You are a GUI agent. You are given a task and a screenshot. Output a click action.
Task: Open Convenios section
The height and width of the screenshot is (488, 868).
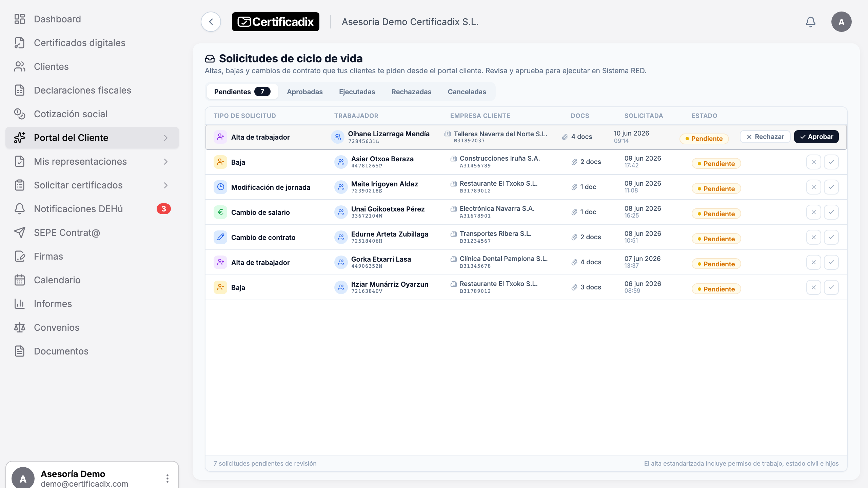(x=92, y=327)
